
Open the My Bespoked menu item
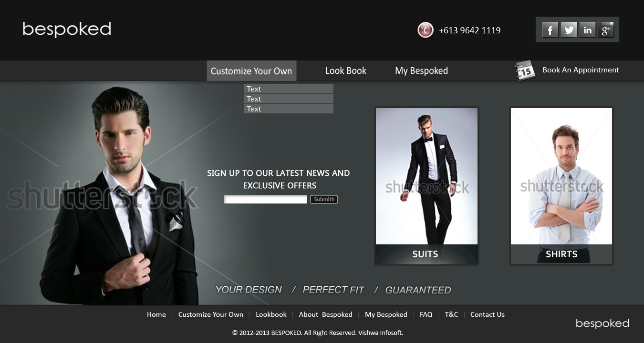[x=421, y=71]
